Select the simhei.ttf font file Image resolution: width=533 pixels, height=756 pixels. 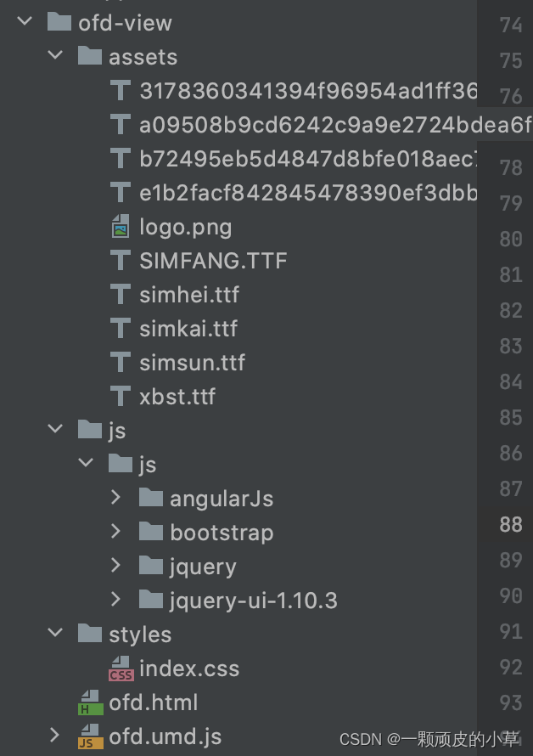tap(189, 295)
